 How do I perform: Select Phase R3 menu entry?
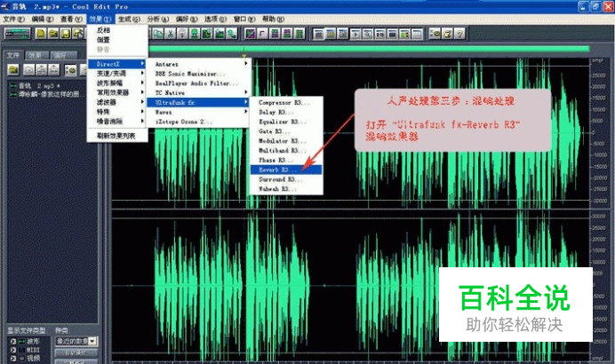(286, 160)
